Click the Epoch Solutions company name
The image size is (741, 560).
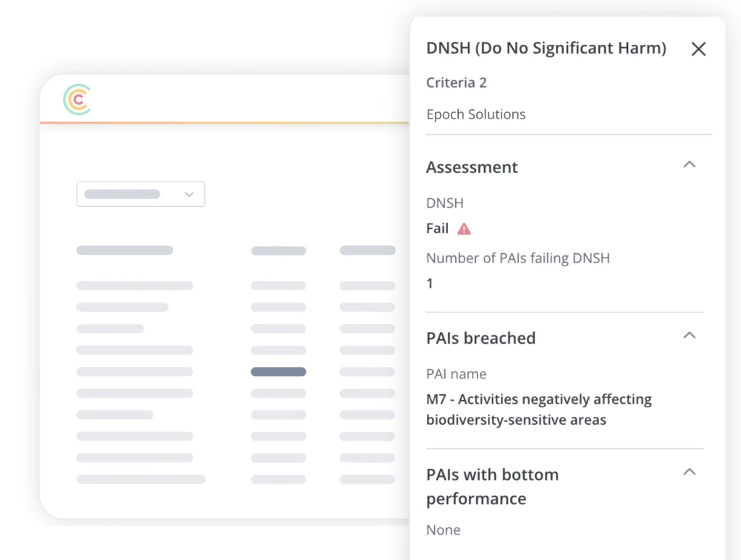475,114
